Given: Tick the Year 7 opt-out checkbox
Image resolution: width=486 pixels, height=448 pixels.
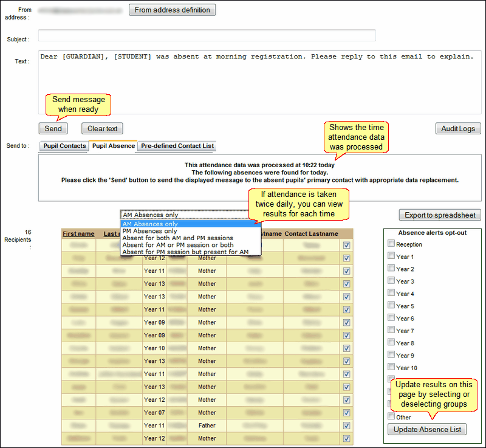Looking at the screenshot, I should 391,330.
